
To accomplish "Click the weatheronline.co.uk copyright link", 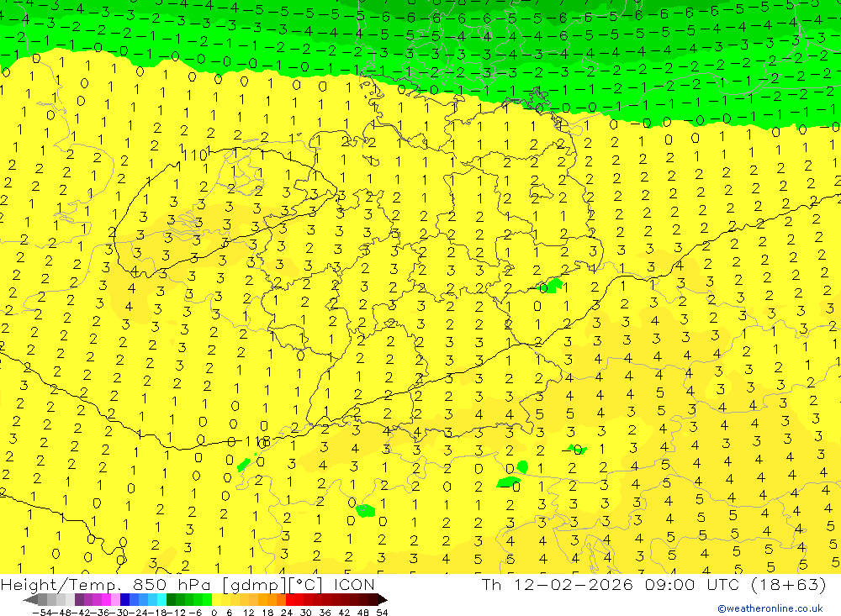I will [770, 608].
